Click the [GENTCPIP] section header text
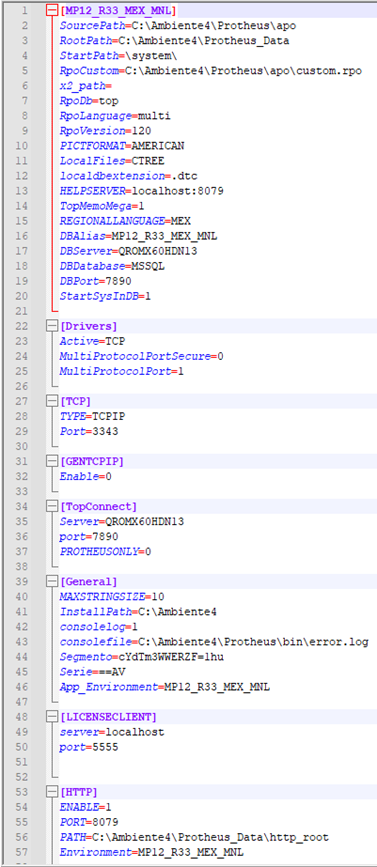This screenshot has width=377, height=867. click(x=92, y=461)
